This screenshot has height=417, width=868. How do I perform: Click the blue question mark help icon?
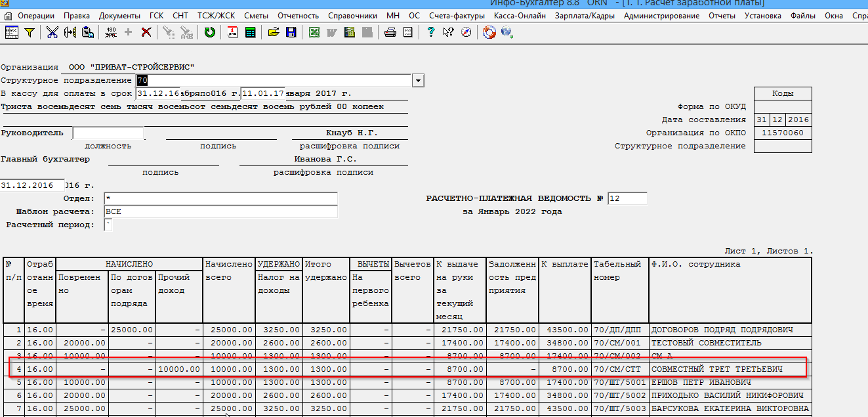point(431,32)
